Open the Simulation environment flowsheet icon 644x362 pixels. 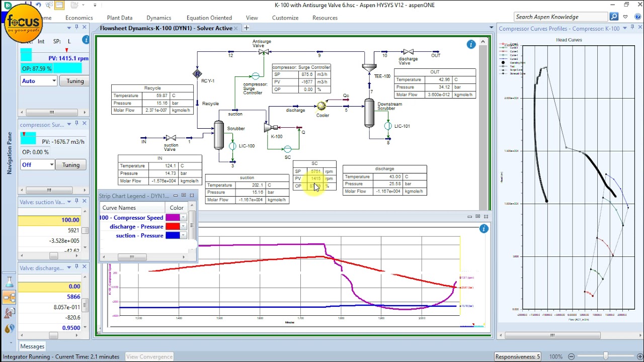pos(9,297)
